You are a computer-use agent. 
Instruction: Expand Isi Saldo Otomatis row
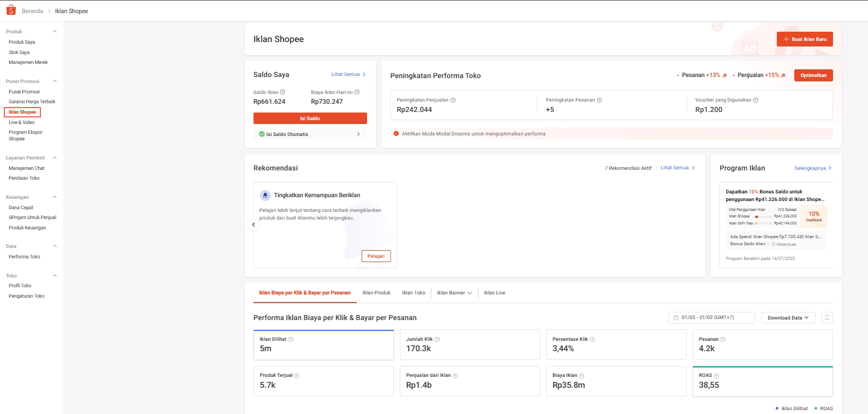point(310,134)
